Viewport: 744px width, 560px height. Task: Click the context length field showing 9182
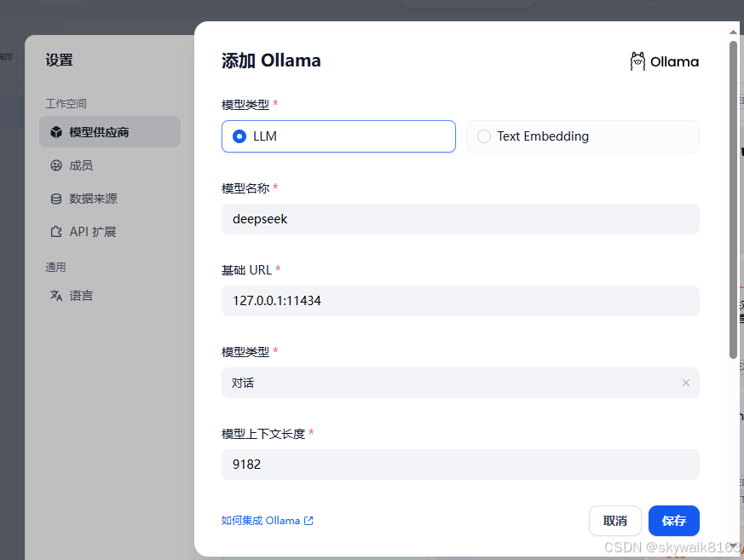[x=460, y=465]
